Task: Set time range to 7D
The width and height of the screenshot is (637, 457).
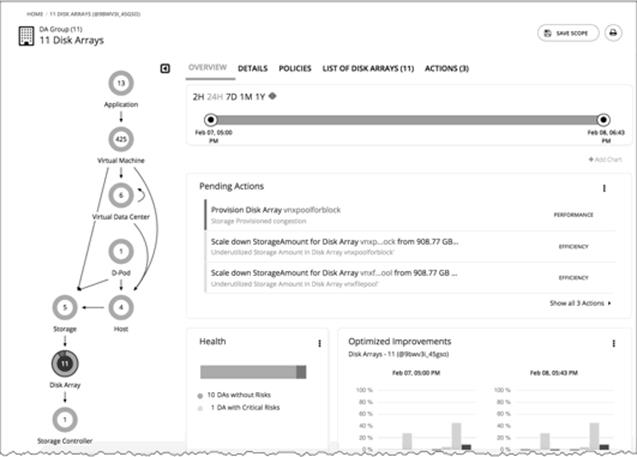Action: (x=231, y=97)
